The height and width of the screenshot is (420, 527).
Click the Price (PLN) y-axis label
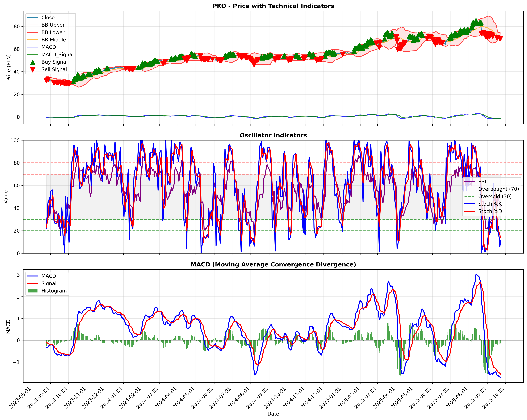coord(9,67)
